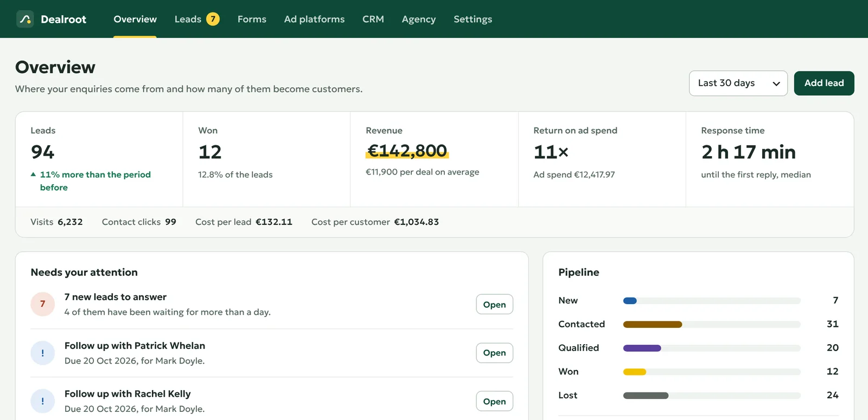Image resolution: width=868 pixels, height=420 pixels.
Task: Open Rachel Kelly follow-up
Action: 494,401
